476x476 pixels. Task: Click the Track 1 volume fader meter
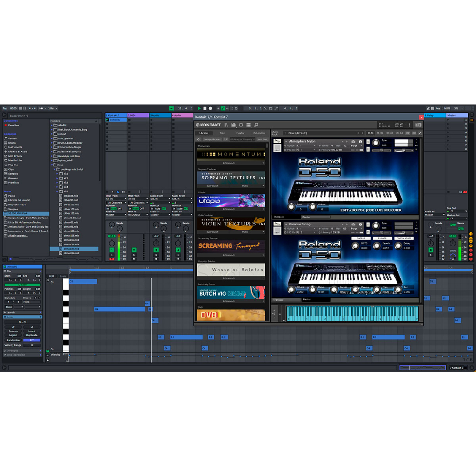click(119, 248)
